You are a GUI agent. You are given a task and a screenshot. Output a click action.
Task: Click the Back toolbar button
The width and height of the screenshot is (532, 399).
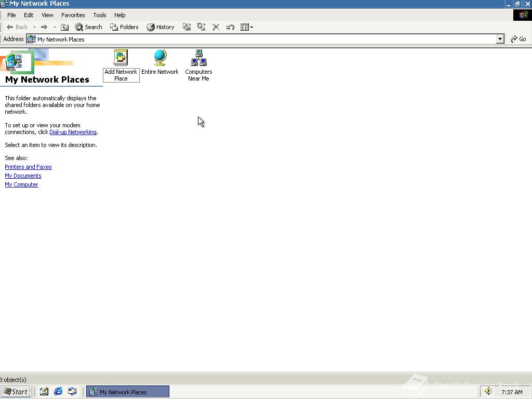tap(17, 27)
